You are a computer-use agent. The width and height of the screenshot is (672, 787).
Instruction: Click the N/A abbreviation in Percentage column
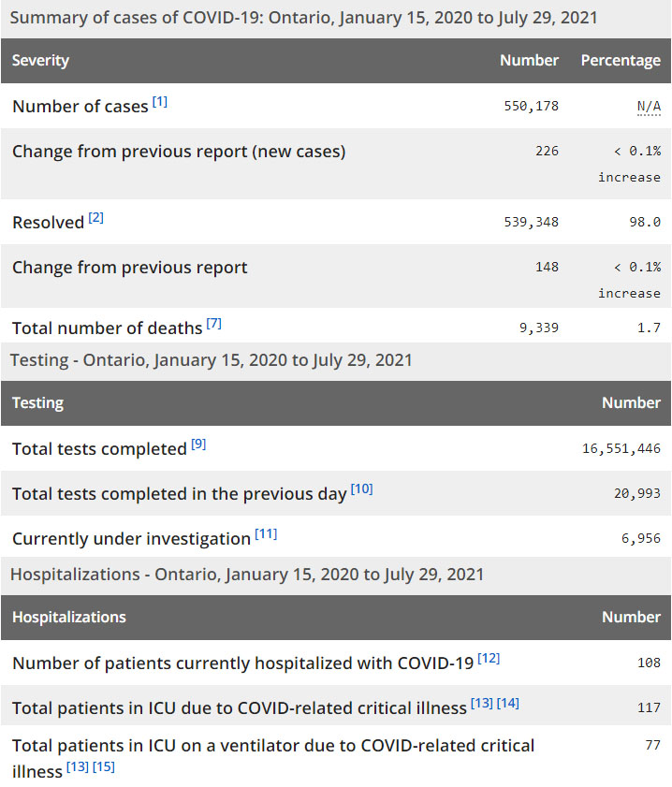point(649,106)
